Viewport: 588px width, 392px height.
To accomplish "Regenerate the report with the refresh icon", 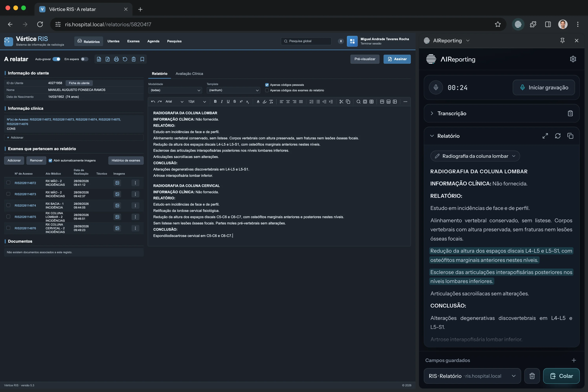I will pyautogui.click(x=558, y=136).
